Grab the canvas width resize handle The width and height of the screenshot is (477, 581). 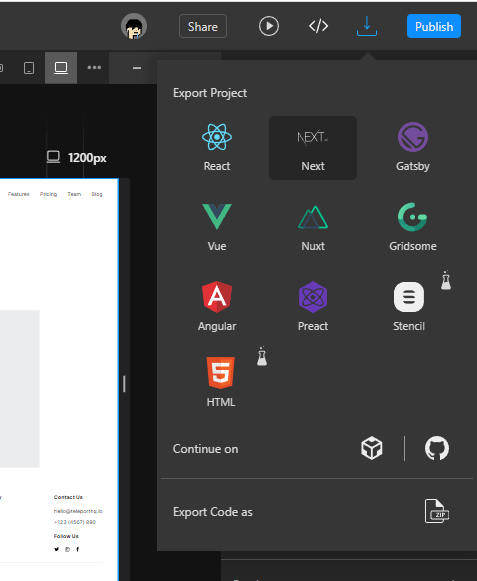[124, 384]
